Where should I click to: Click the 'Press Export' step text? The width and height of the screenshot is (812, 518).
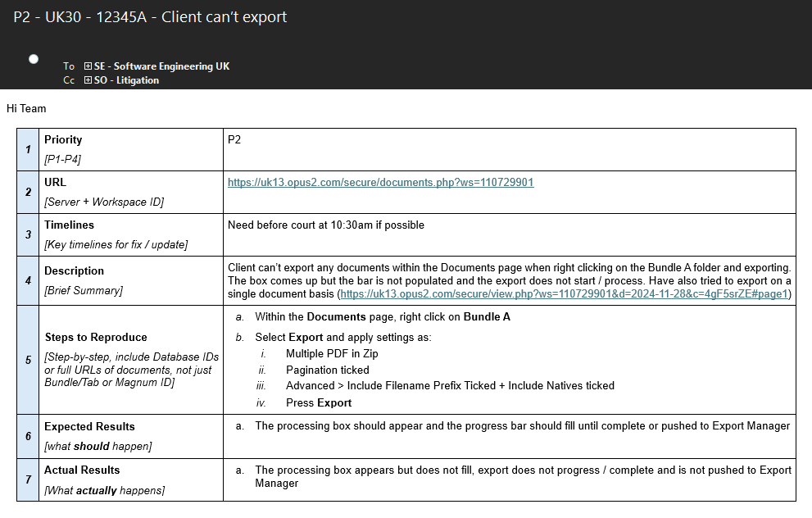319,402
